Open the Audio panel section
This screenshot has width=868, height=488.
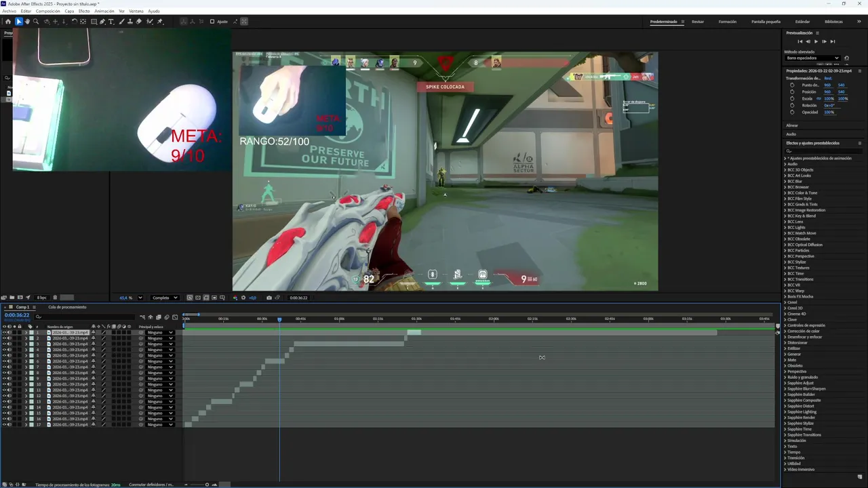click(791, 134)
